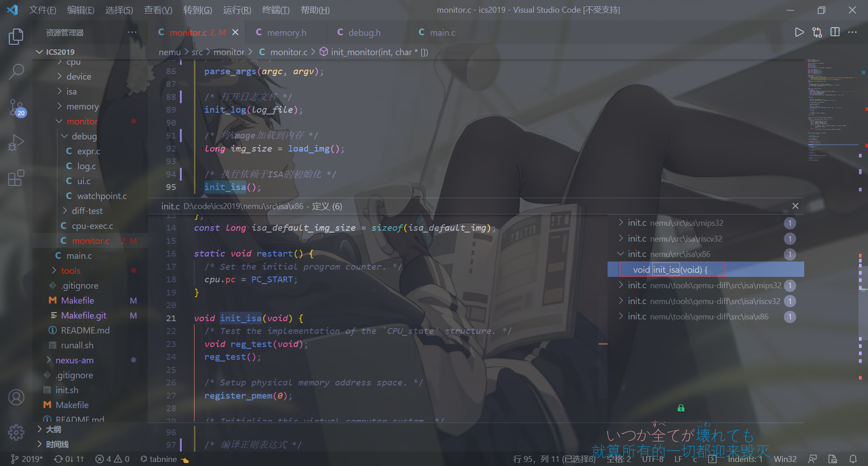Show errors and warnings problems count
Viewport: 868px width, 466px height.
pyautogui.click(x=113, y=459)
